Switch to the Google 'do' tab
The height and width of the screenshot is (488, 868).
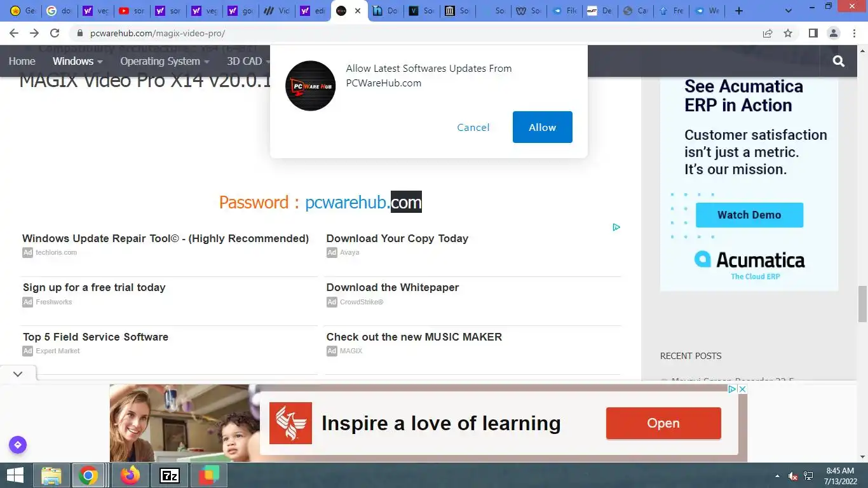tap(58, 11)
